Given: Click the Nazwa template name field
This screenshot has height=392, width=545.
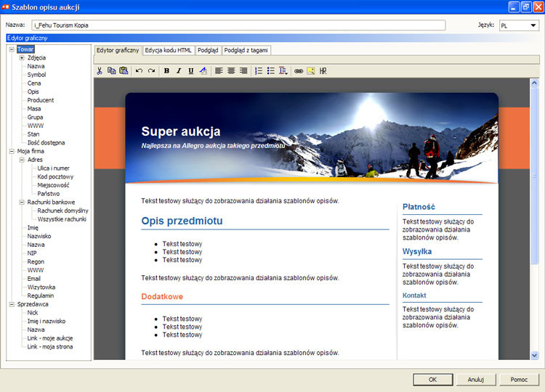Looking at the screenshot, I should pos(238,25).
